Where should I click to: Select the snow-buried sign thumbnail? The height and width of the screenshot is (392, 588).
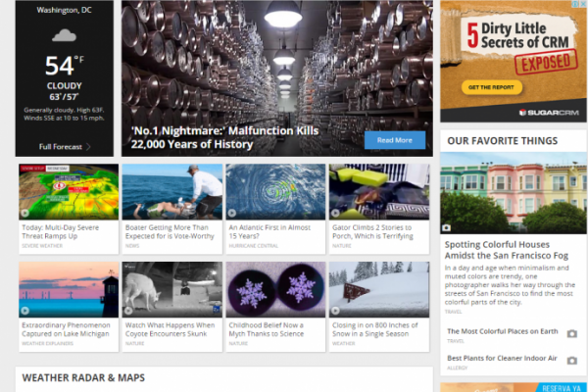(x=379, y=289)
